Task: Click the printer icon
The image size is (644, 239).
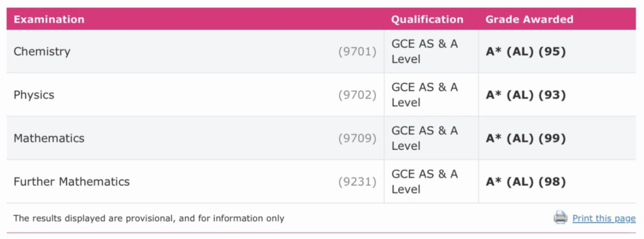Action: pyautogui.click(x=561, y=217)
